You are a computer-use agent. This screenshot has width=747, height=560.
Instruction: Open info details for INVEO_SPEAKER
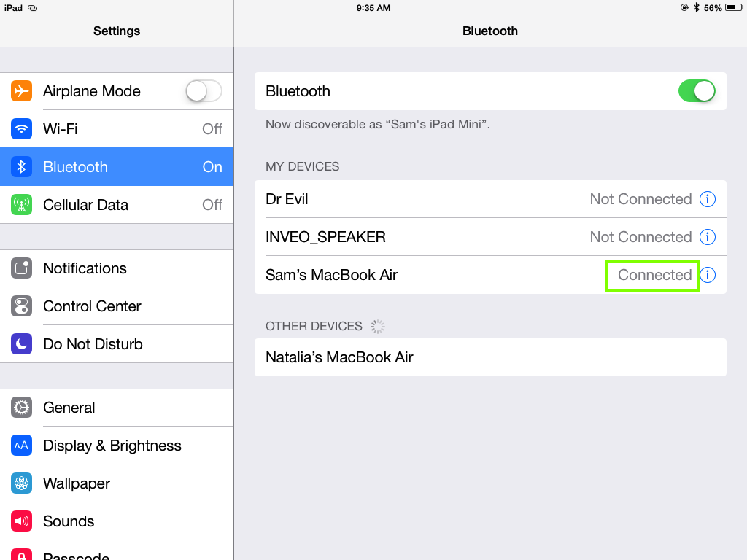click(708, 237)
